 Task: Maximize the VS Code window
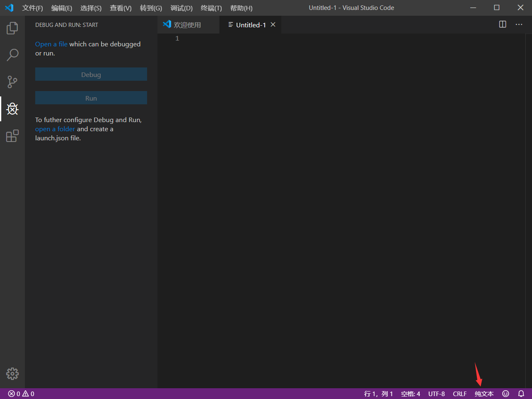[497, 8]
